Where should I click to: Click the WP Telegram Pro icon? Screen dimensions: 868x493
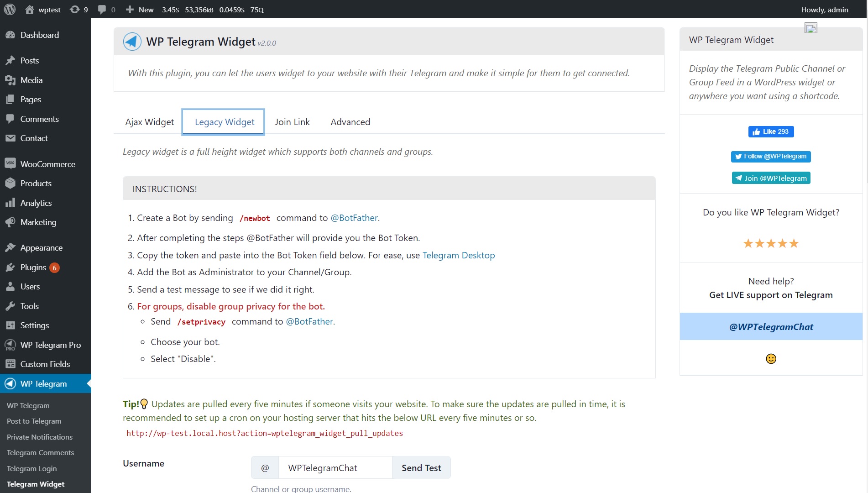point(10,345)
